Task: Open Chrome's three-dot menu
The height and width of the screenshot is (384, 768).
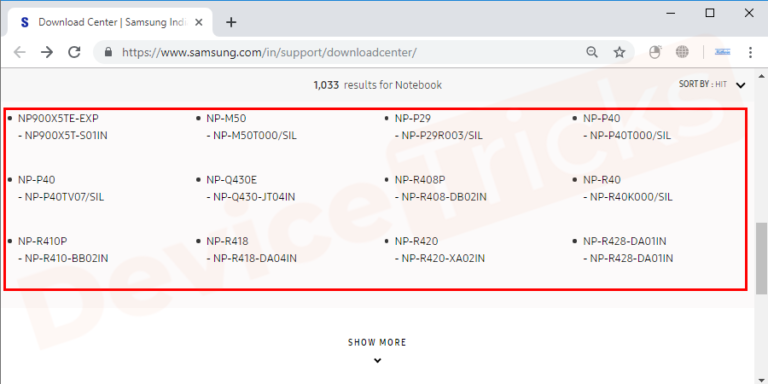Action: coord(750,52)
